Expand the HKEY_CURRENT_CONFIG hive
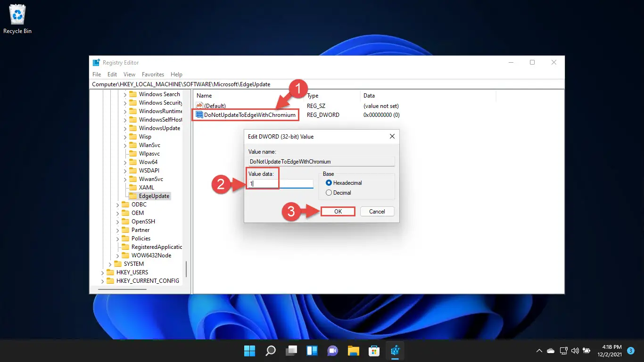The height and width of the screenshot is (362, 644). pyautogui.click(x=102, y=281)
